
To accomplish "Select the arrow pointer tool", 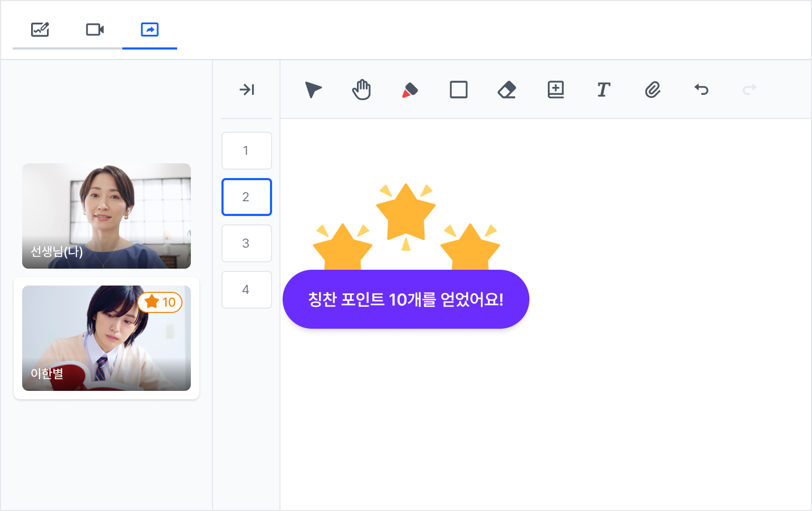I will coord(313,90).
